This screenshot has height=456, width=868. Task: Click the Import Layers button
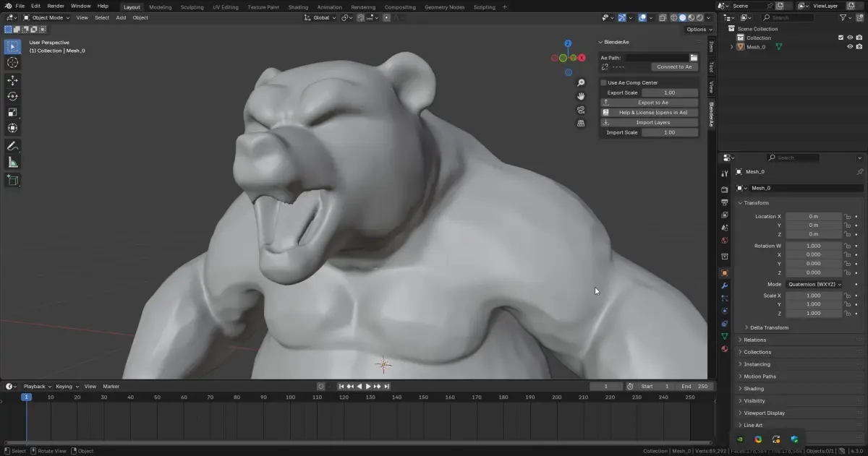pyautogui.click(x=650, y=123)
